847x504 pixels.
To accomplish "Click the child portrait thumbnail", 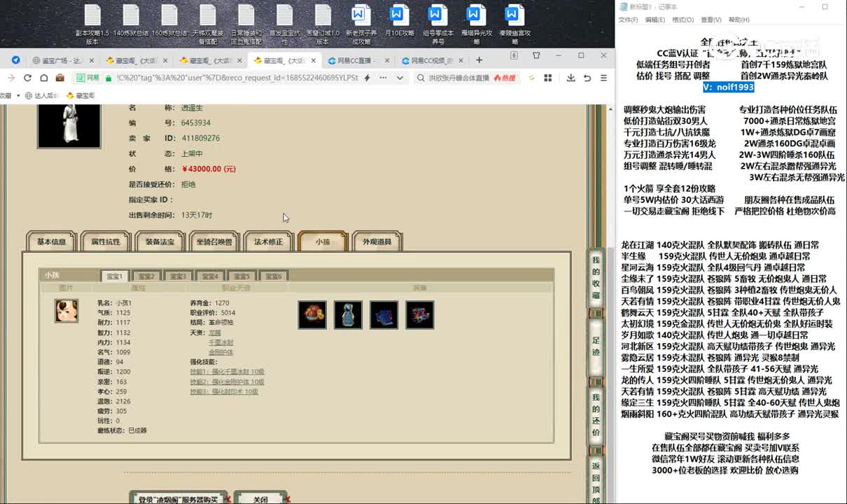I will tap(66, 310).
